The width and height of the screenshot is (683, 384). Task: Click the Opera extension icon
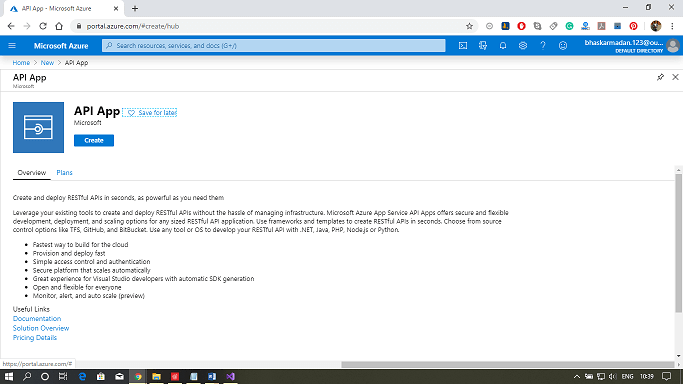coord(521,26)
